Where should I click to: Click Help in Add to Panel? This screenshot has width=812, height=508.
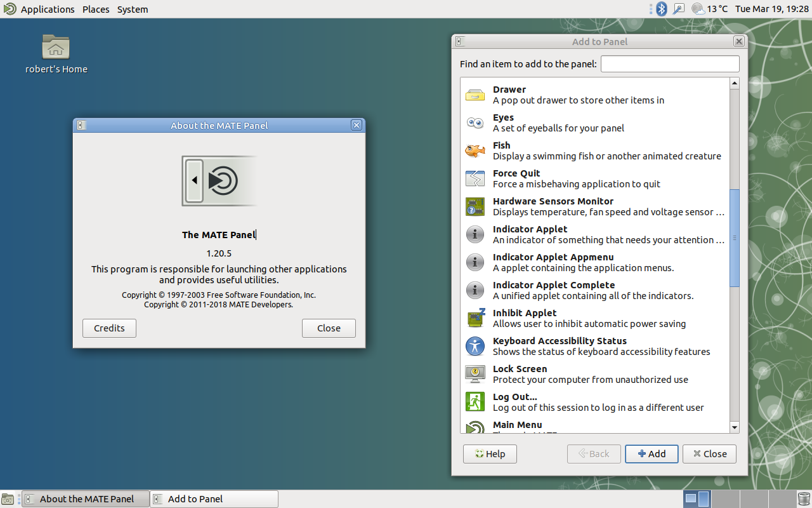tap(490, 454)
